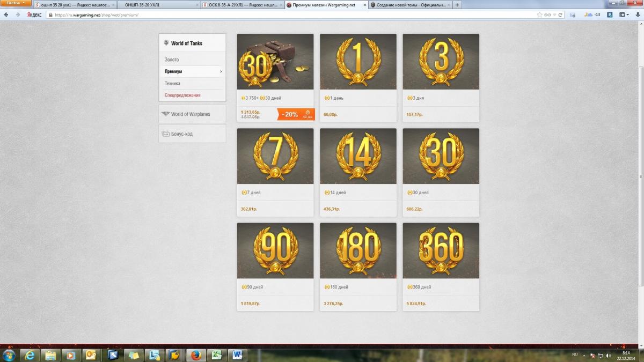Screen dimensions: 644x362
Task: Open Windows Explorer folder in taskbar
Action: 50,355
